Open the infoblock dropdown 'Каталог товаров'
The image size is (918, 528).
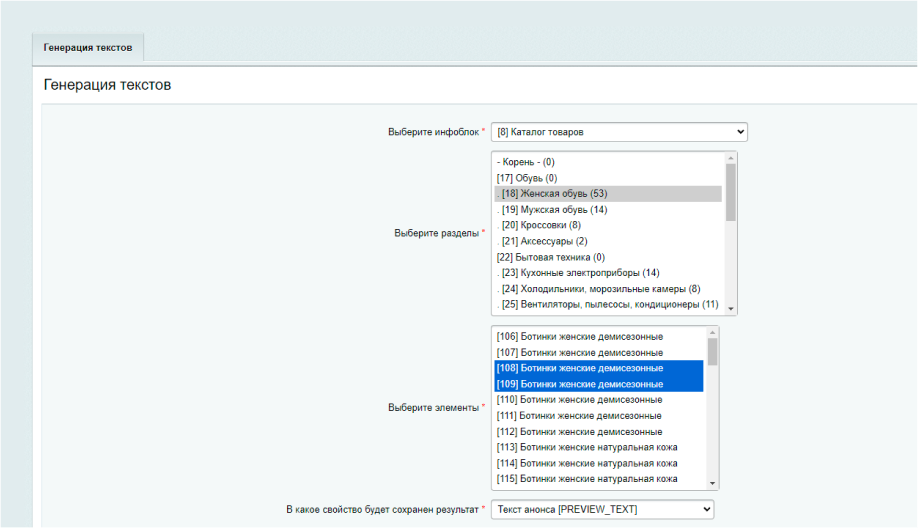618,132
